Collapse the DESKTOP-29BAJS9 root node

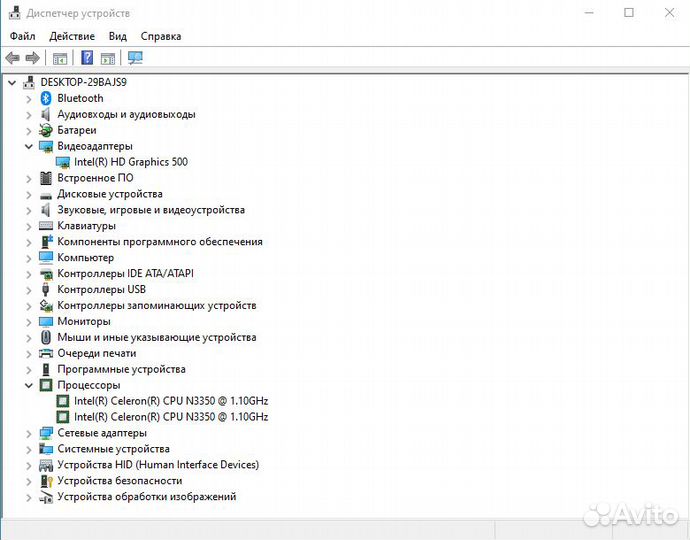tap(12, 82)
